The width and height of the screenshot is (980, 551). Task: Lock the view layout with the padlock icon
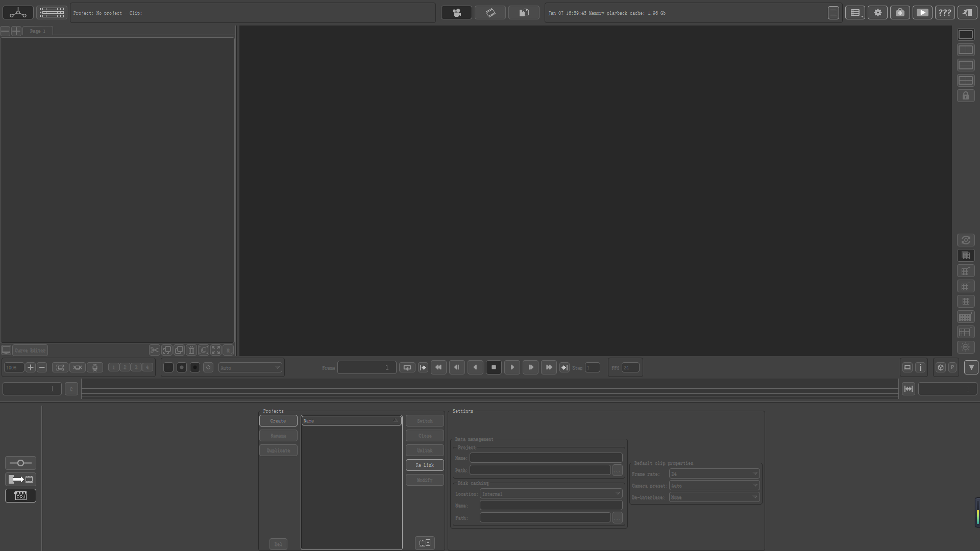click(965, 96)
